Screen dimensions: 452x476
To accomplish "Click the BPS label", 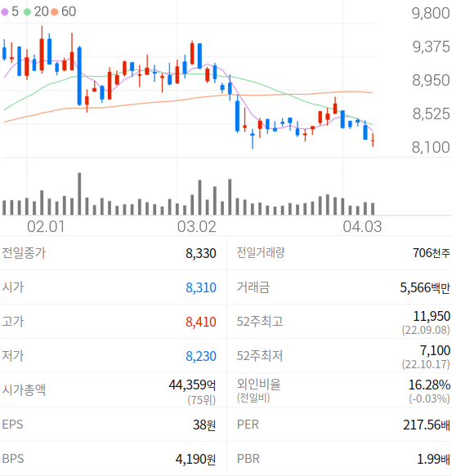I will coord(13,459).
